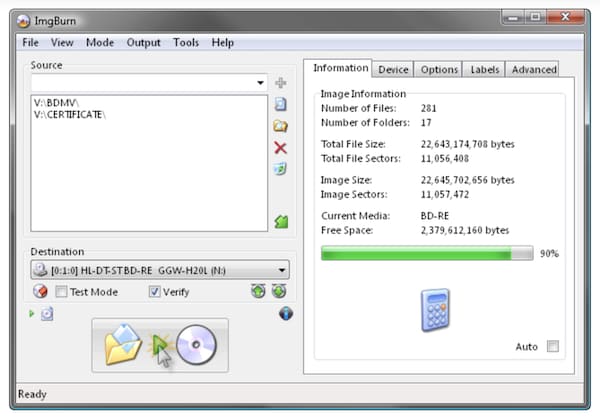Close the ImgBurn window

pos(565,17)
